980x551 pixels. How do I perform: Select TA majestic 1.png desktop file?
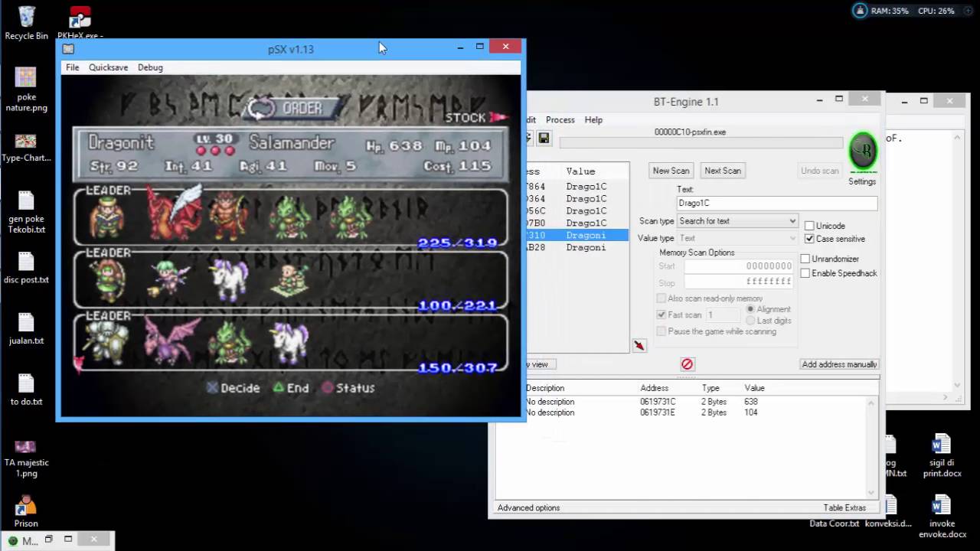(x=26, y=458)
